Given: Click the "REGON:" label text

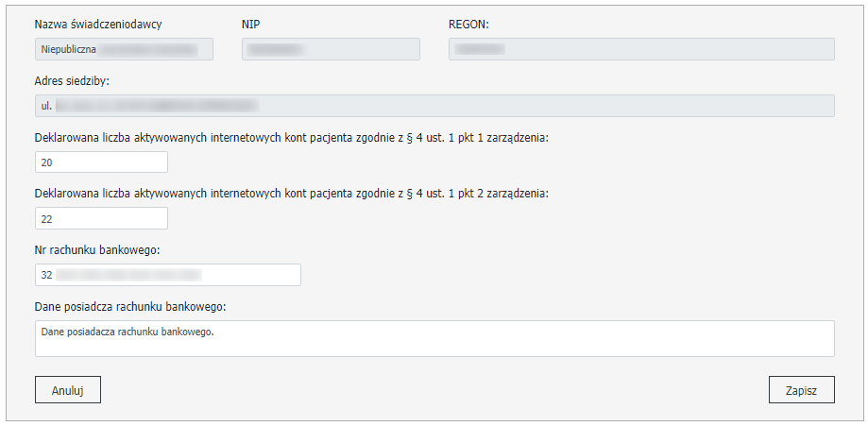Looking at the screenshot, I should pos(468,24).
